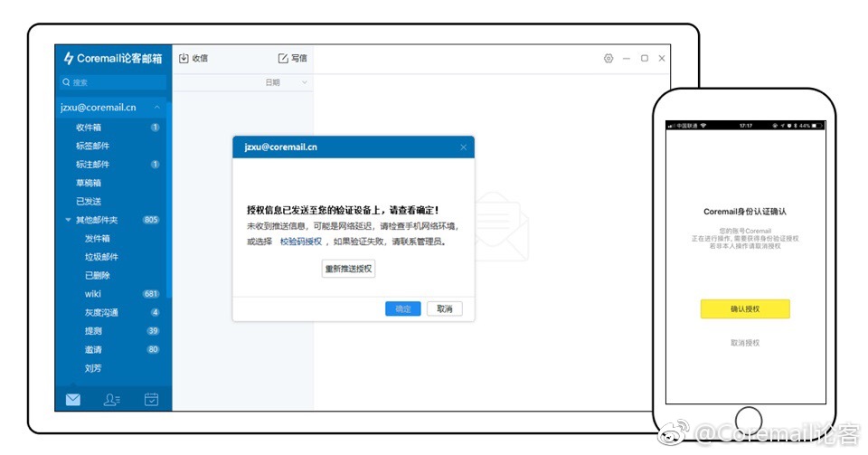Open the settings gear icon

(609, 58)
